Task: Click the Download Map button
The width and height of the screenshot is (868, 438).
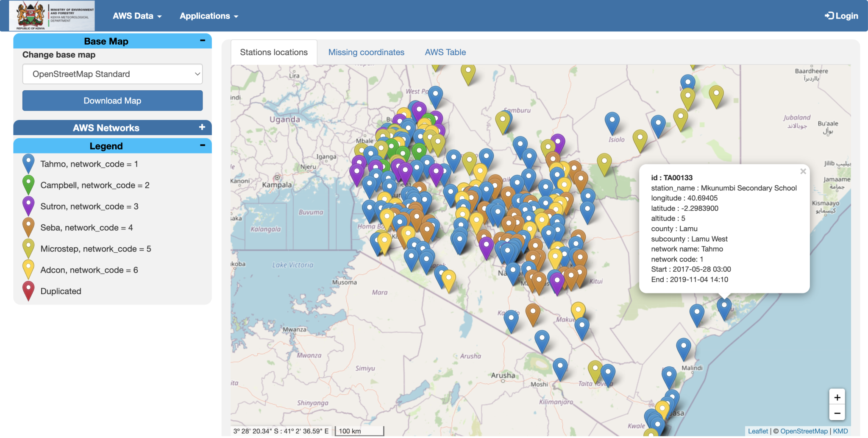Action: [112, 100]
